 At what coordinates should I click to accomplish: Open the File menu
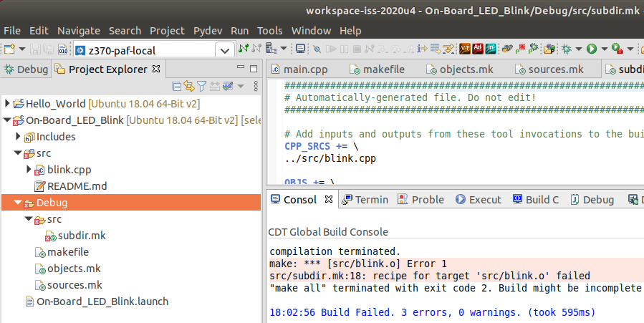(x=12, y=31)
